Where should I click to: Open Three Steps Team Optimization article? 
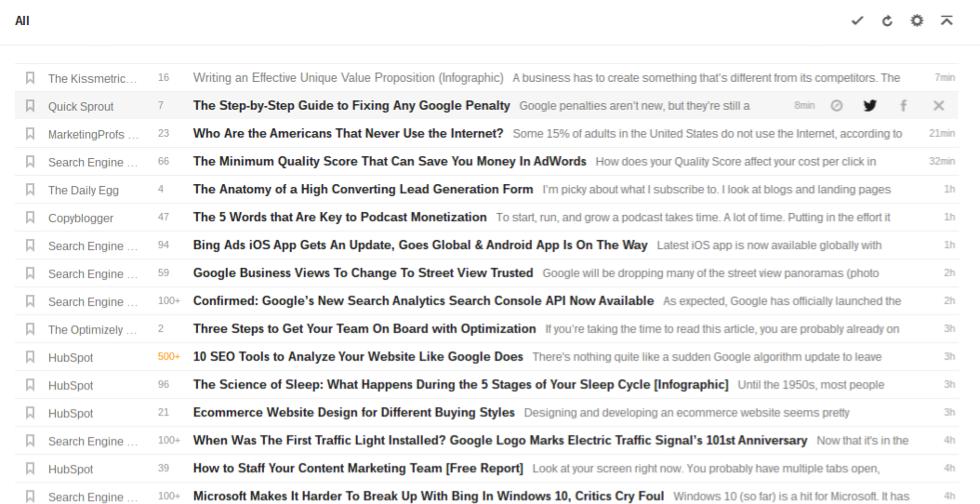coord(364,329)
